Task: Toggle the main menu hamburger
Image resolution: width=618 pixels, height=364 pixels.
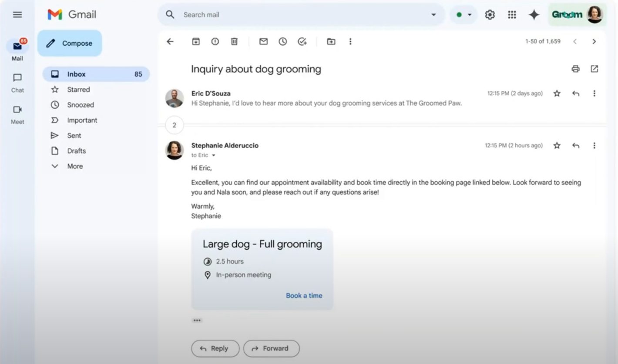Action: [17, 15]
